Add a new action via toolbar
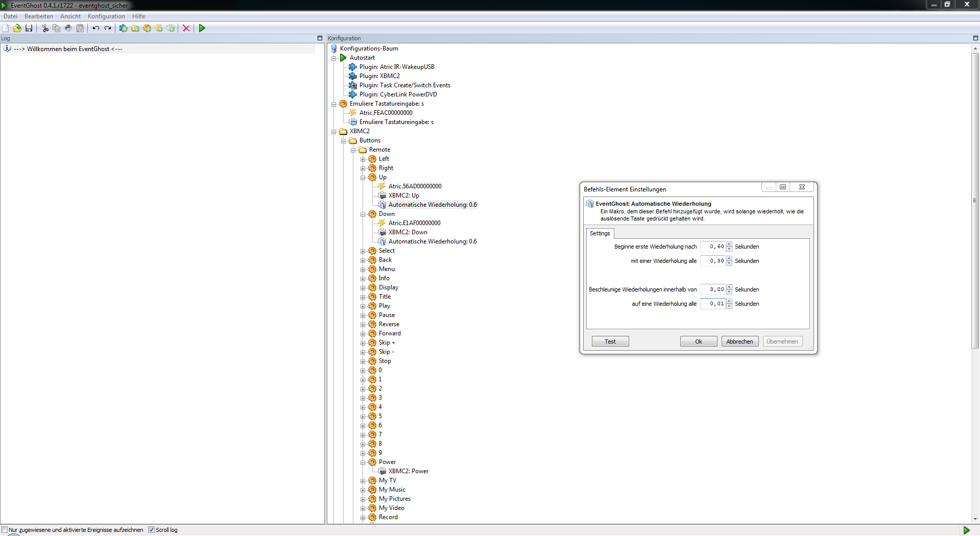This screenshot has width=980, height=536. pos(171,28)
